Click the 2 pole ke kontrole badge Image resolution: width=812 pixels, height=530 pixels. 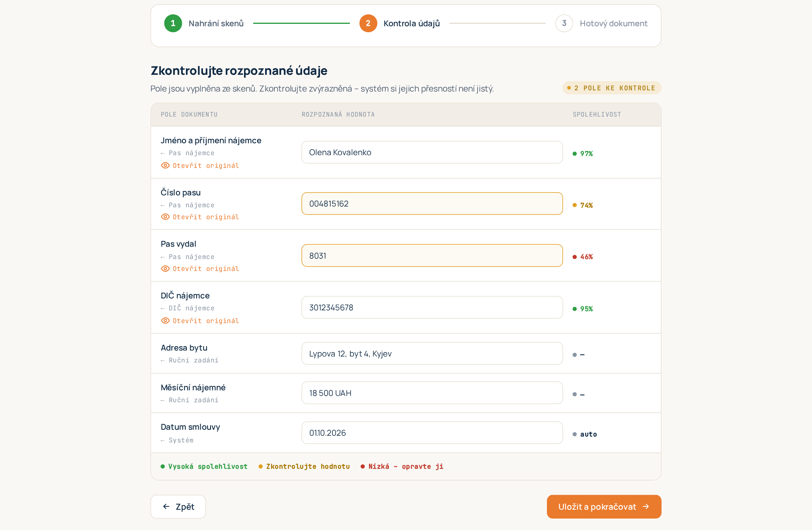click(x=611, y=88)
